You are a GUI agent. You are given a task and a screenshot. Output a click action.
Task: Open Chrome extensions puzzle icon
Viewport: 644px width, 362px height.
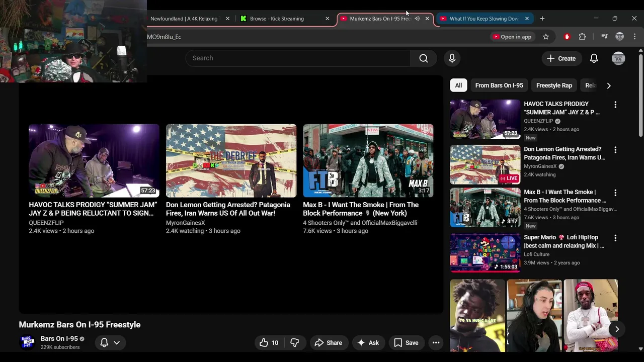pyautogui.click(x=582, y=37)
